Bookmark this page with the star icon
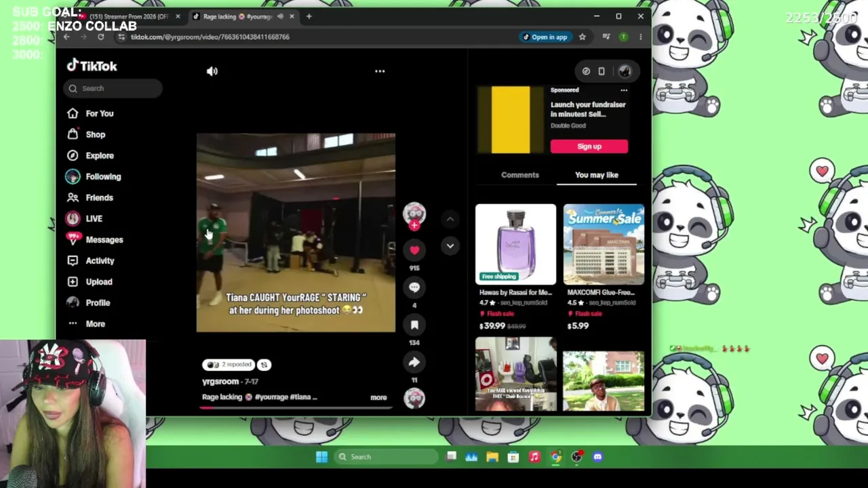868x488 pixels. coord(582,37)
